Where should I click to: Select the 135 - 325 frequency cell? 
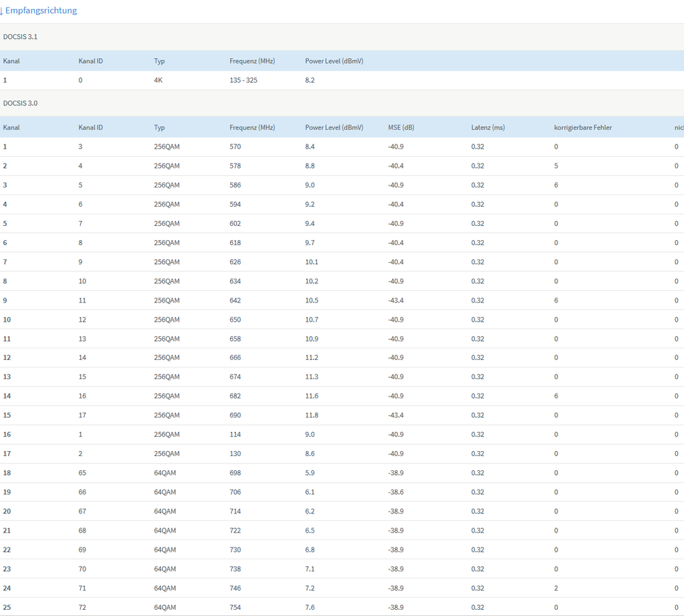click(244, 80)
